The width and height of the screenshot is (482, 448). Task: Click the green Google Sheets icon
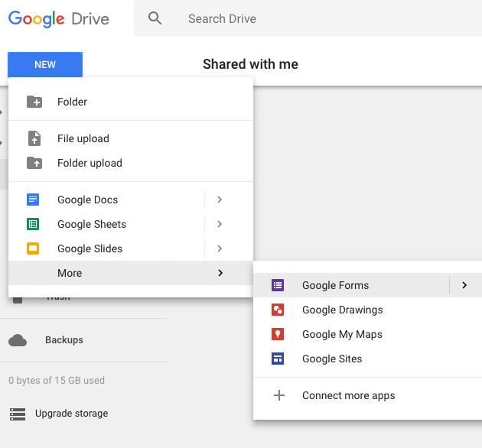click(33, 224)
